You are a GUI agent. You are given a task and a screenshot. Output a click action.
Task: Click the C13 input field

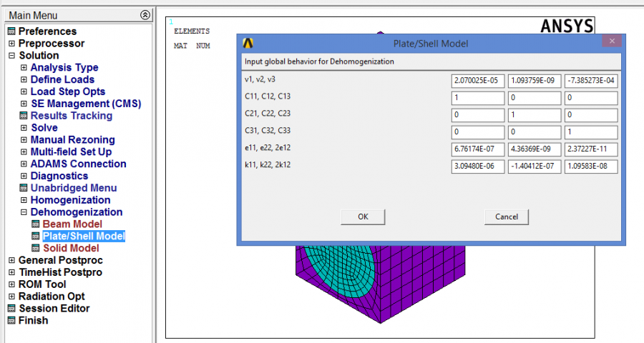tap(591, 98)
